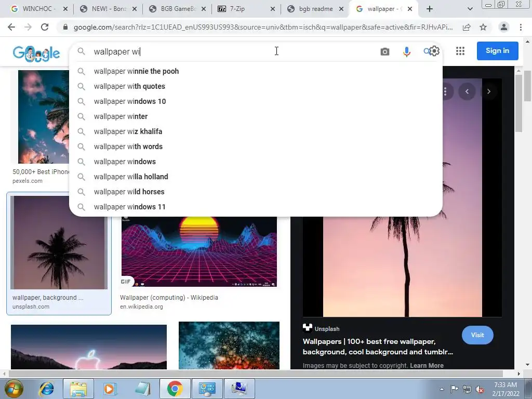Click in the Google search box
The height and width of the screenshot is (399, 532).
coord(234,51)
